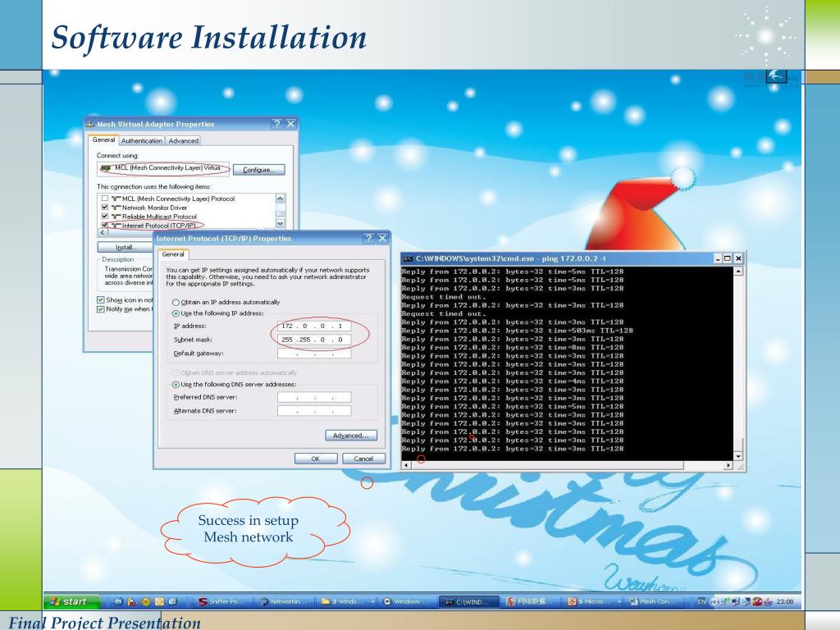Toggle the Internet Protocol (TCP/IP) checkbox
The image size is (840, 630).
[105, 226]
